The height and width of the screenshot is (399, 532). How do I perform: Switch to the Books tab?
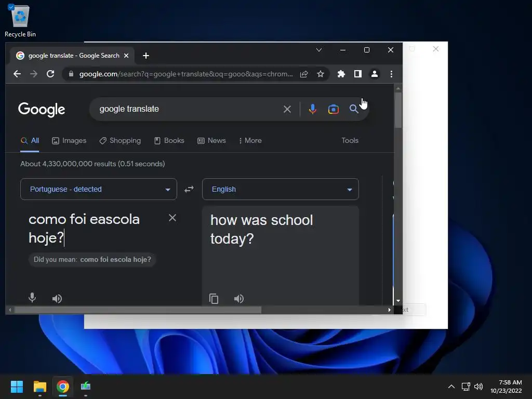coord(169,140)
